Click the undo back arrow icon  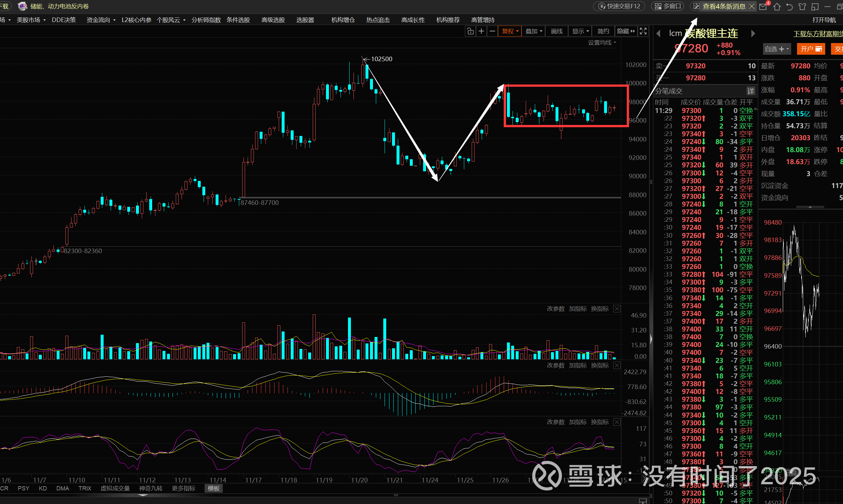(789, 6)
